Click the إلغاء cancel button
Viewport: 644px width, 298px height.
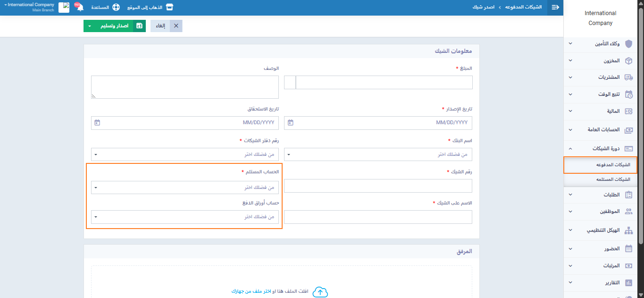coord(167,26)
